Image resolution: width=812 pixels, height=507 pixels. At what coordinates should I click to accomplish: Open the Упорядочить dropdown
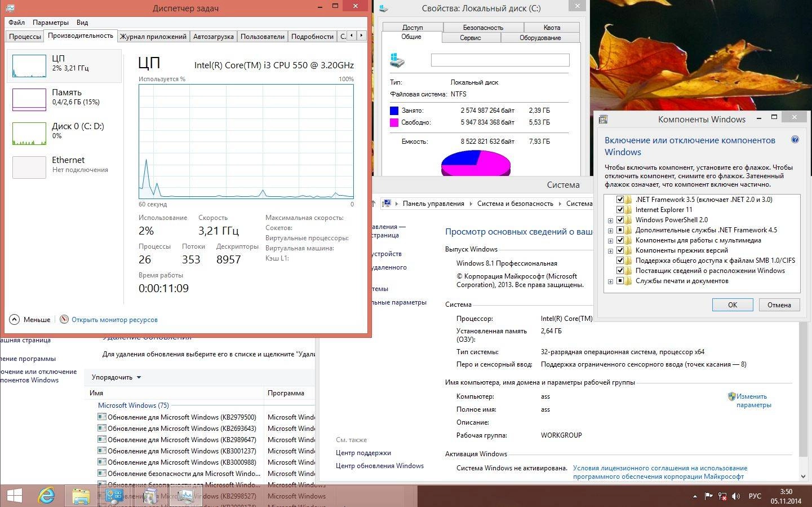(116, 377)
